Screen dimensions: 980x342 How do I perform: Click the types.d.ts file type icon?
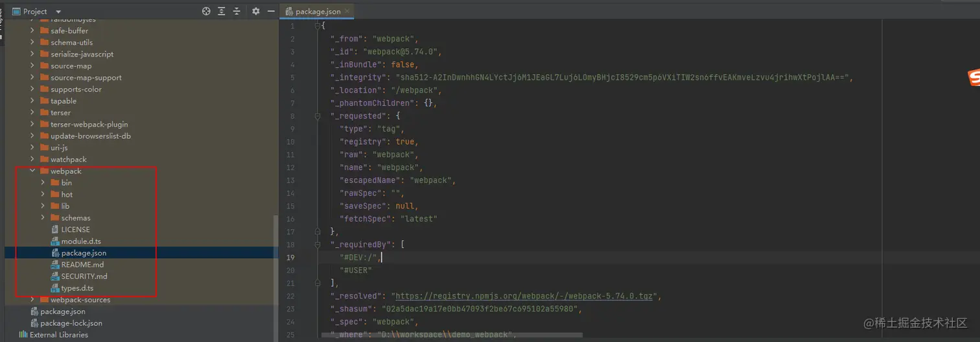pos(55,287)
